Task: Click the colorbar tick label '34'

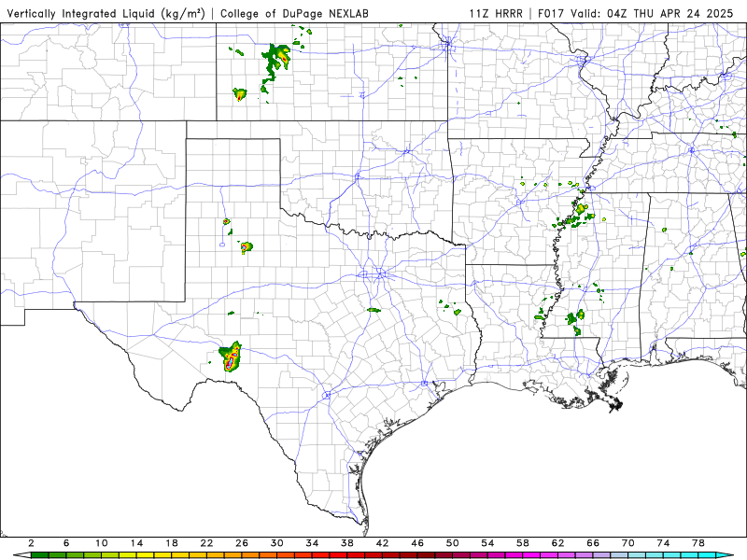Action: pyautogui.click(x=312, y=543)
